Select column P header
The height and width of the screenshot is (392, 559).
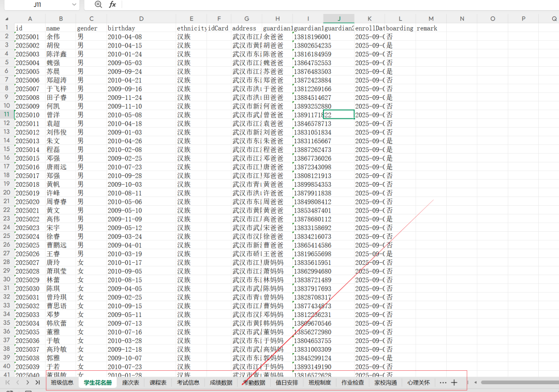523,19
